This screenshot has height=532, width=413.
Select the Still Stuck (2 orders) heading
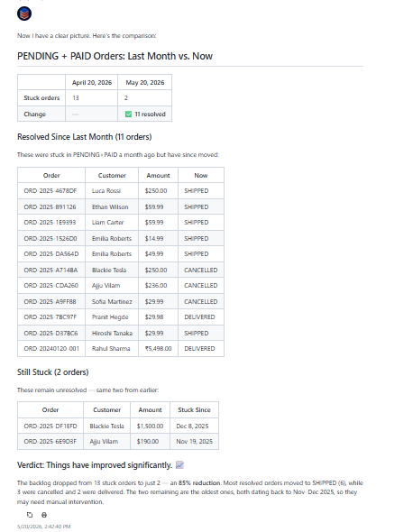(52, 372)
